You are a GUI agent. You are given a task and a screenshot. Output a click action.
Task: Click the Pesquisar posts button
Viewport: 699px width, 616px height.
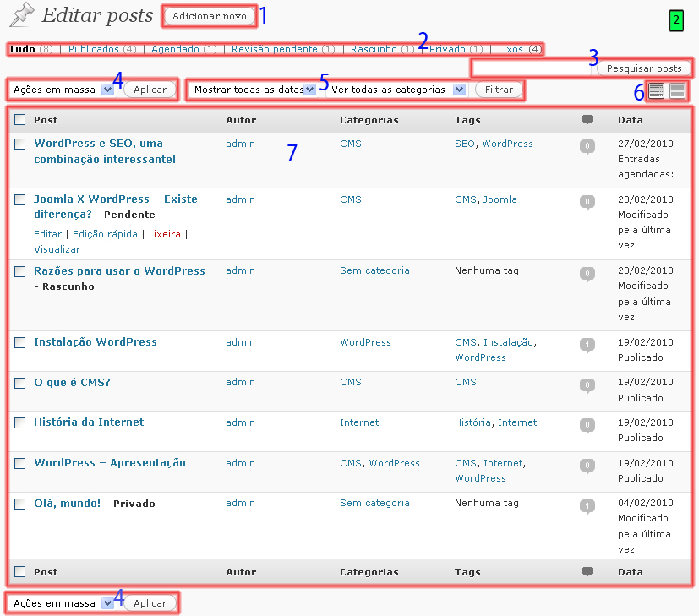644,68
